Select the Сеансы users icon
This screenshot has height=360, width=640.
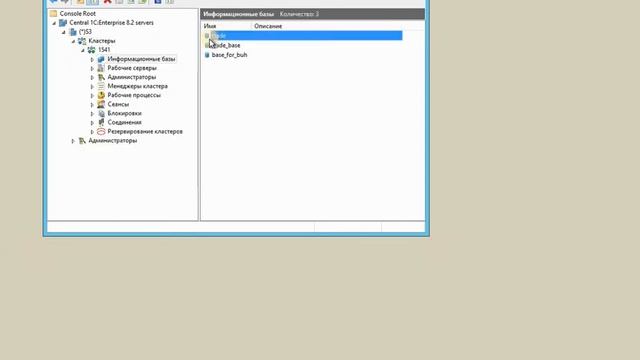coord(101,104)
